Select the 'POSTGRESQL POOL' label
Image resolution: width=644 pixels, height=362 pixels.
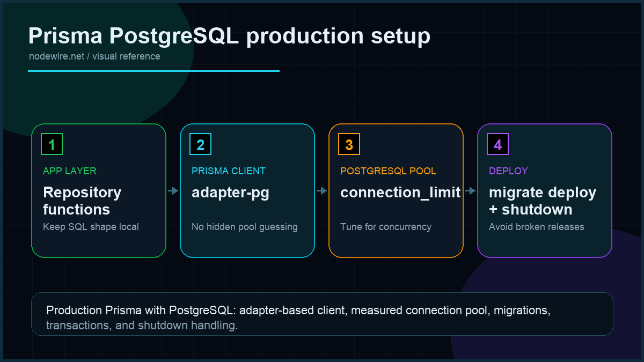coord(388,171)
